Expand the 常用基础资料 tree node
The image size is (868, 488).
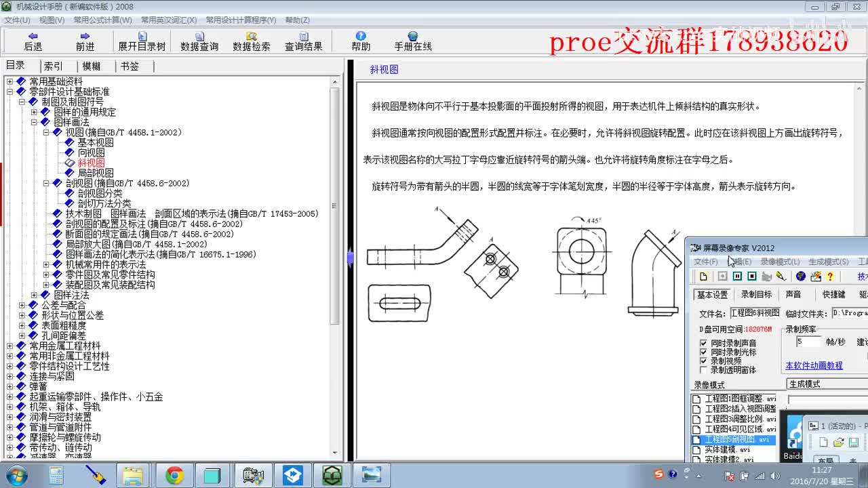(9, 81)
